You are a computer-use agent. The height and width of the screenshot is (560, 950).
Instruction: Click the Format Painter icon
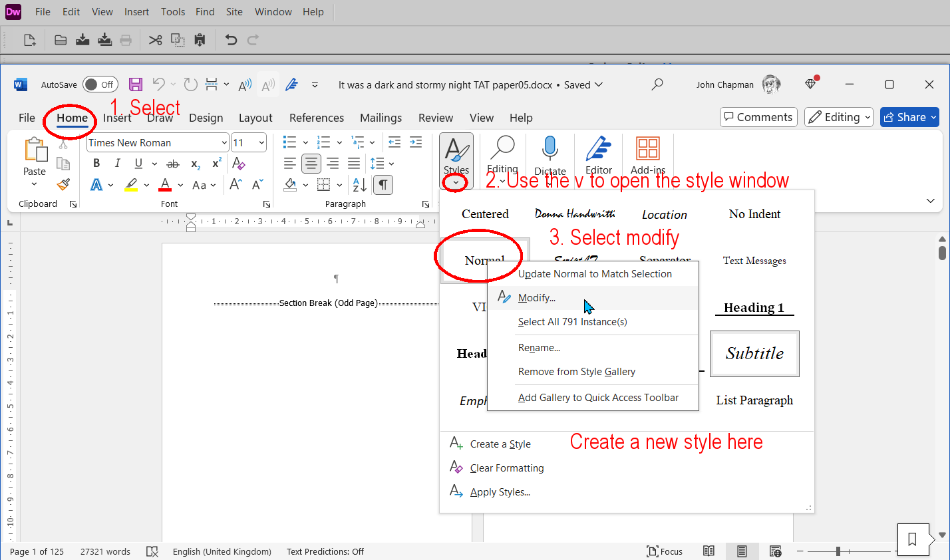64,184
